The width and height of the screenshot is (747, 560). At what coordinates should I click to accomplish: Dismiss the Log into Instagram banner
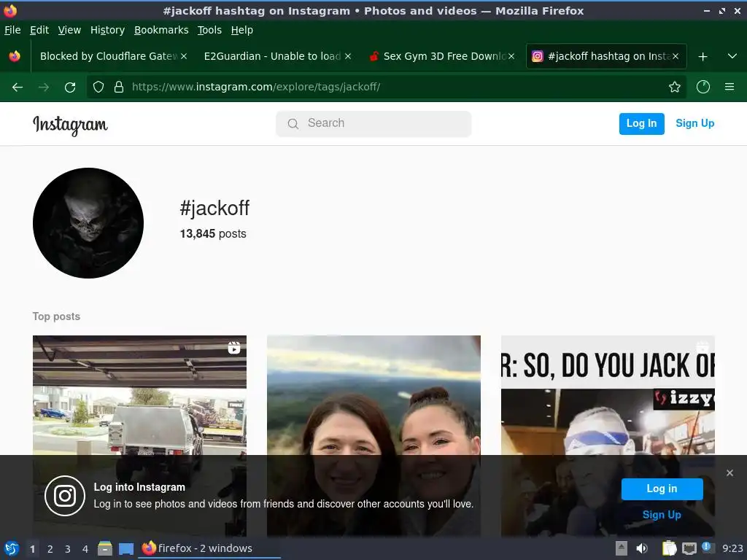(729, 472)
